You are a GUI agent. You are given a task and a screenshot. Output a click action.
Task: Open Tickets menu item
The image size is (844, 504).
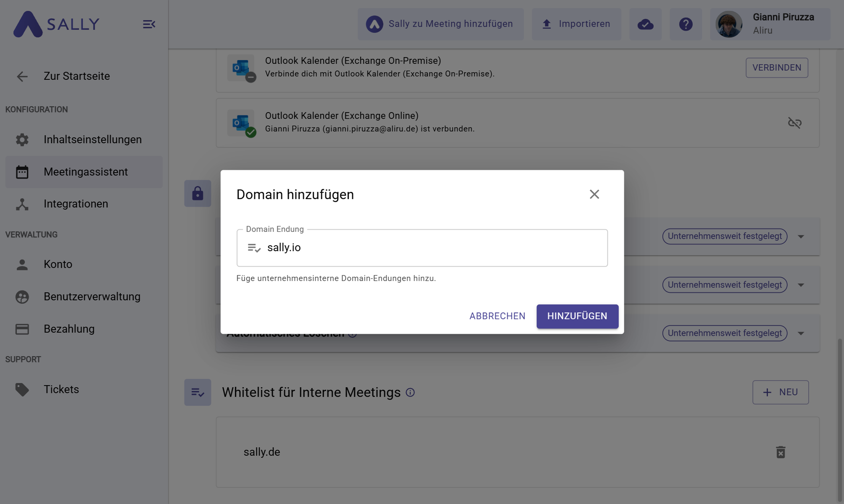[x=84, y=389]
